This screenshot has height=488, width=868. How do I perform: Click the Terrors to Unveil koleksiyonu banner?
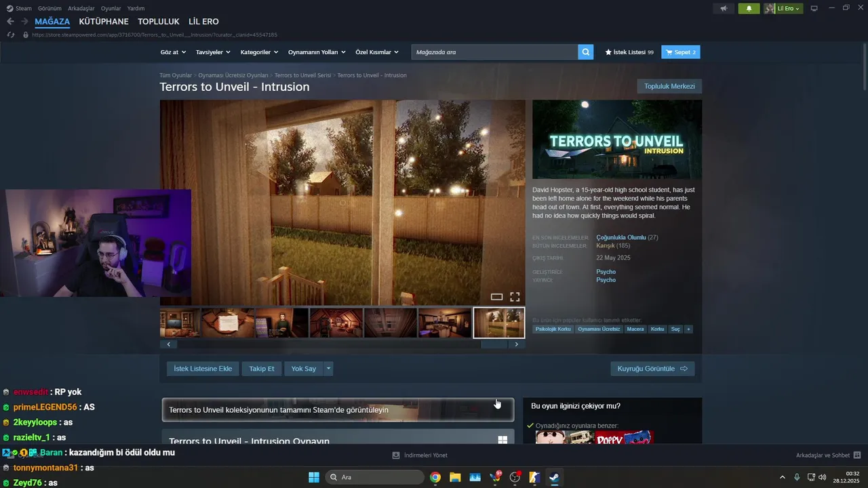[338, 410]
